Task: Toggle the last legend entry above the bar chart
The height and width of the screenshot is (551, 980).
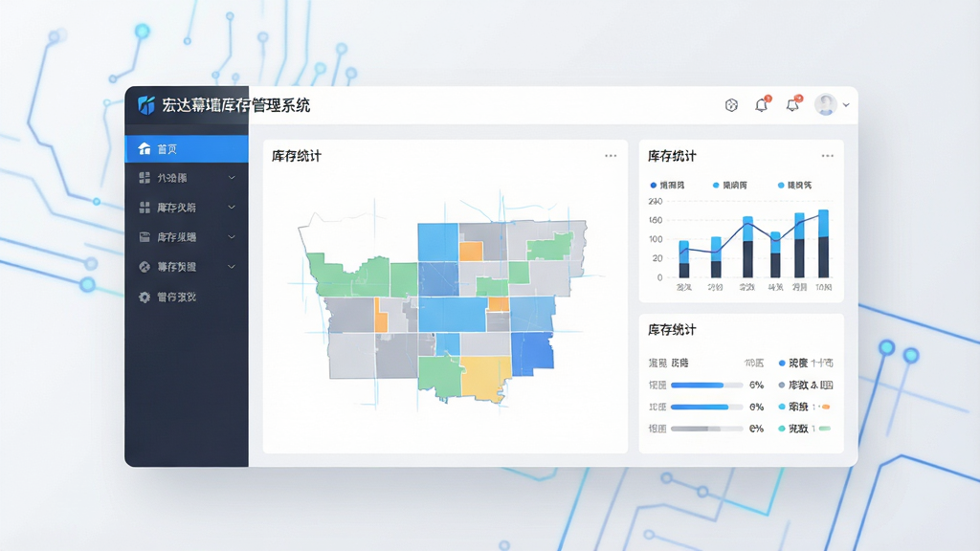Action: (795, 185)
